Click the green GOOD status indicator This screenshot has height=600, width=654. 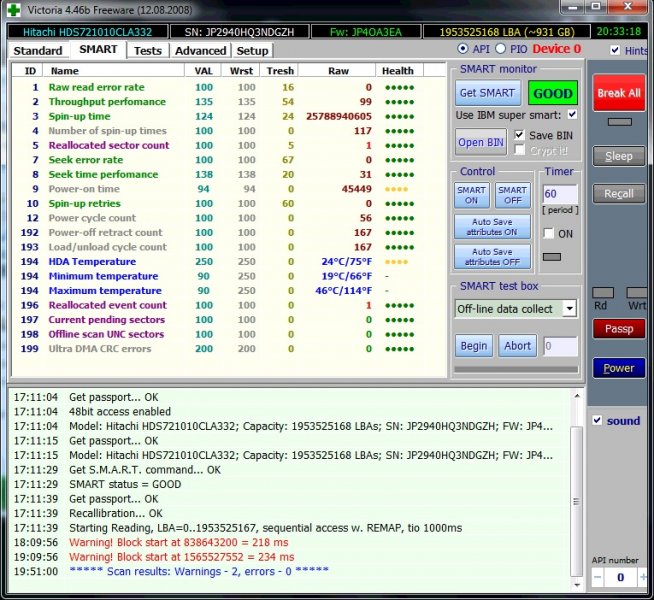pyautogui.click(x=552, y=93)
